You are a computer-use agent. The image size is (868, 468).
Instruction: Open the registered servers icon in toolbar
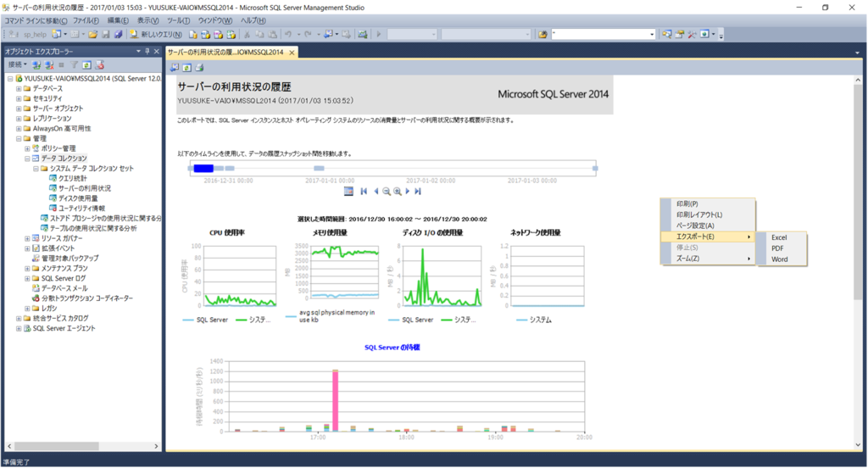click(667, 35)
